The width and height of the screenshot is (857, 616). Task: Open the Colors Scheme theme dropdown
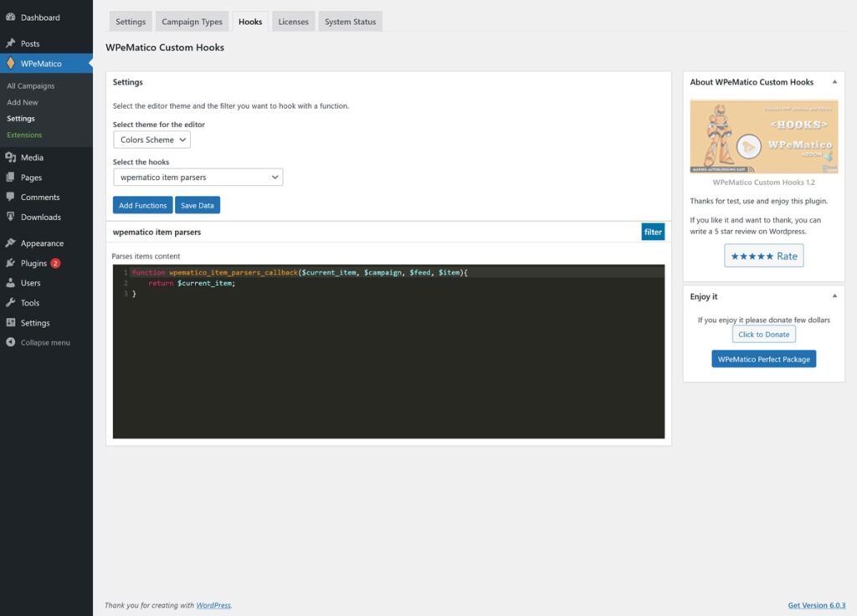click(x=151, y=140)
